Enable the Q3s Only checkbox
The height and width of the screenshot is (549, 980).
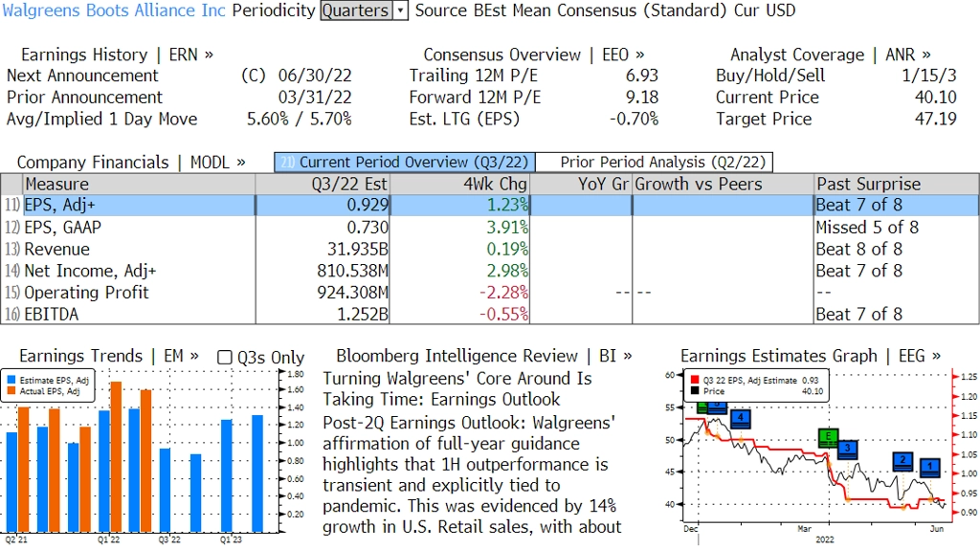224,358
